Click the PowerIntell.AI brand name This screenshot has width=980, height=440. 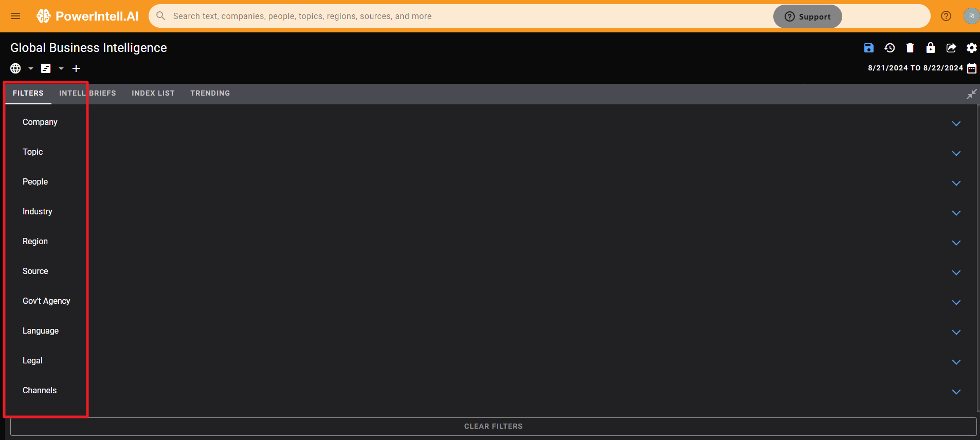pos(97,16)
